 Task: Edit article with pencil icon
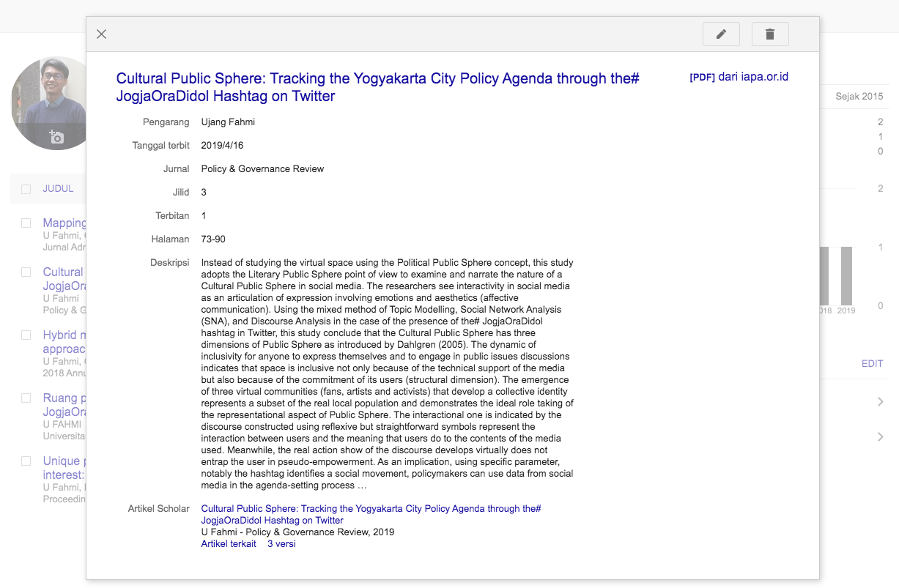(x=721, y=34)
